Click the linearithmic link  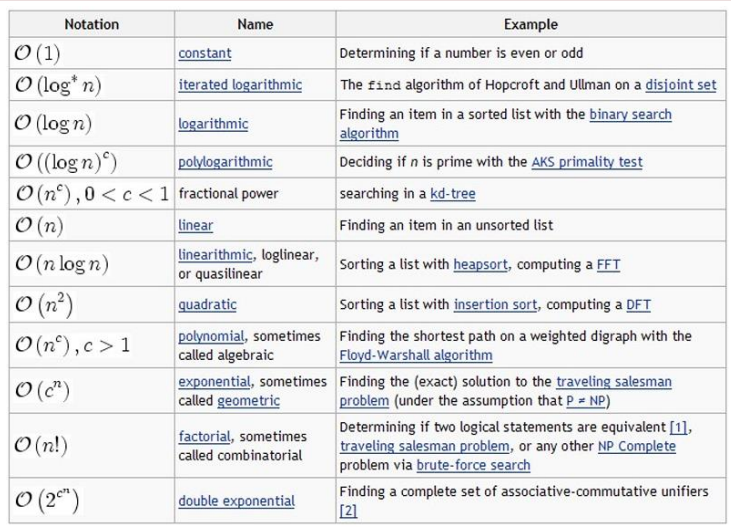coord(215,255)
